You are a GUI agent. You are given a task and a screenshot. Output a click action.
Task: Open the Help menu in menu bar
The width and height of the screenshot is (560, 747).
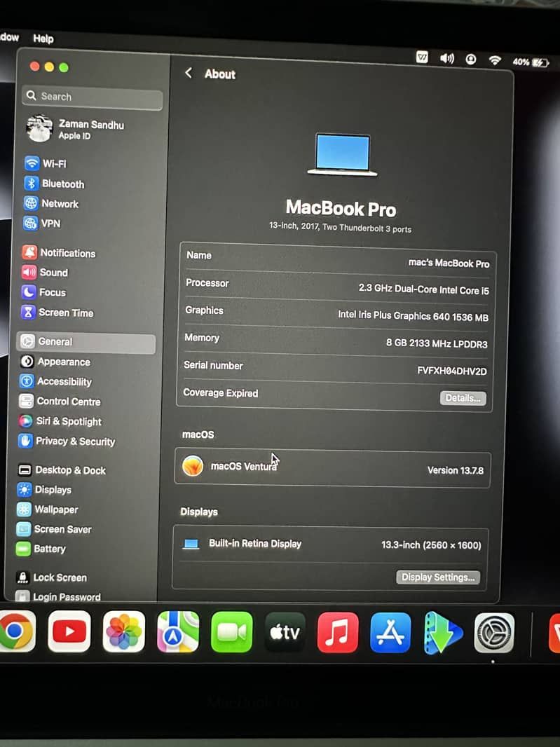point(43,39)
